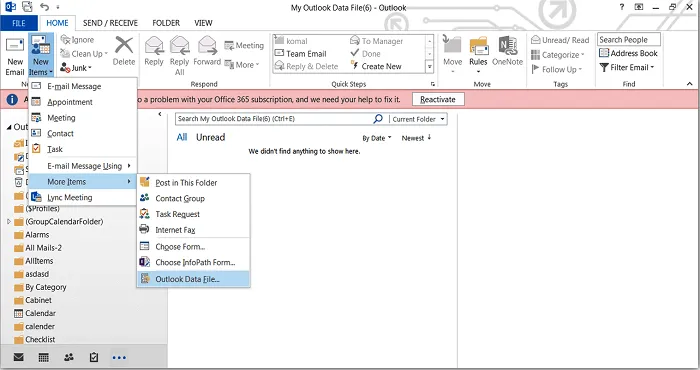Open the Quick Steps dialog launcher

[x=432, y=84]
